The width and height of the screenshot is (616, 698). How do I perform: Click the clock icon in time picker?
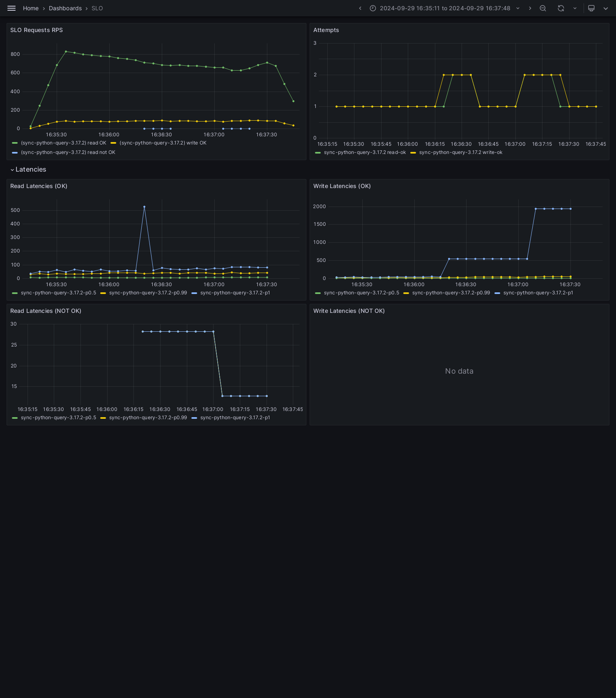click(x=373, y=8)
